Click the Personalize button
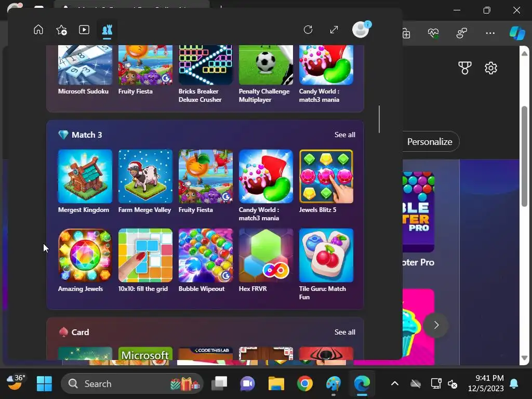The height and width of the screenshot is (399, 532). point(430,141)
